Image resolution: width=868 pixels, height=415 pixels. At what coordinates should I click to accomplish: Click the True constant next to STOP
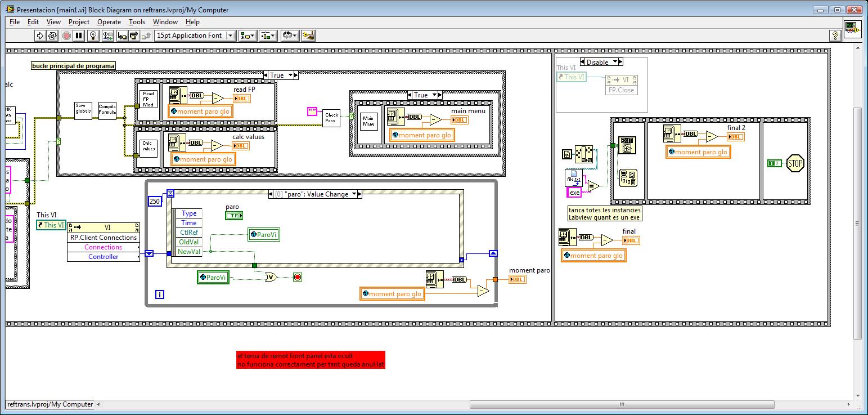tap(775, 163)
